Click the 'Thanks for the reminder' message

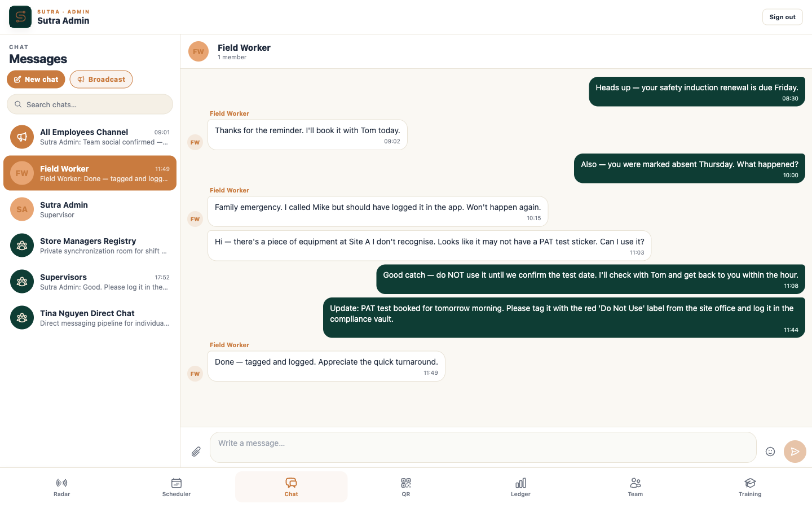point(307,135)
